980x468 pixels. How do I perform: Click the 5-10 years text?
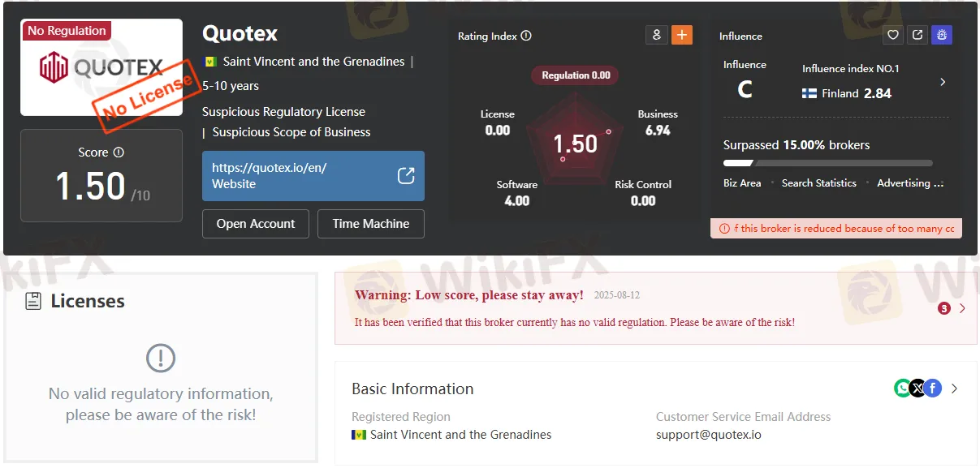point(231,86)
